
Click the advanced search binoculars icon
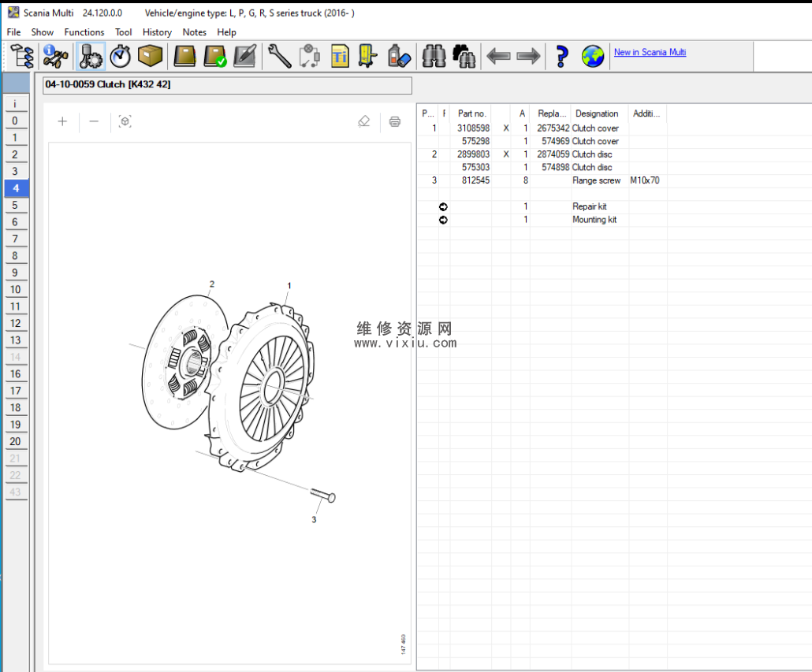[x=464, y=56]
